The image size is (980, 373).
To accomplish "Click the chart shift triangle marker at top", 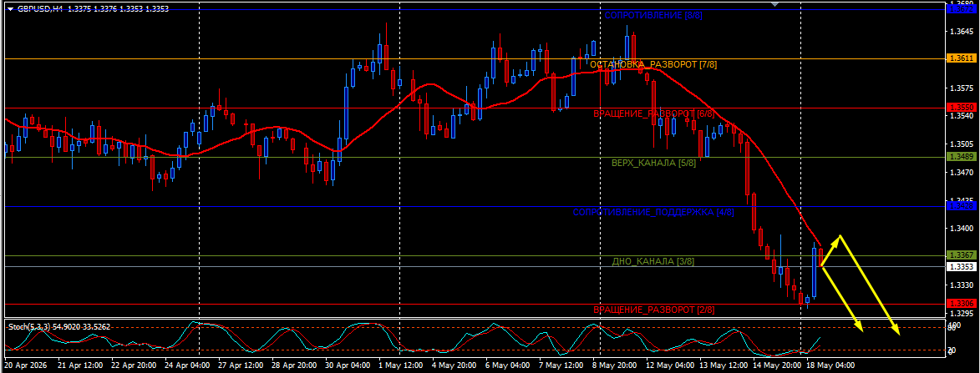I will click(x=775, y=4).
